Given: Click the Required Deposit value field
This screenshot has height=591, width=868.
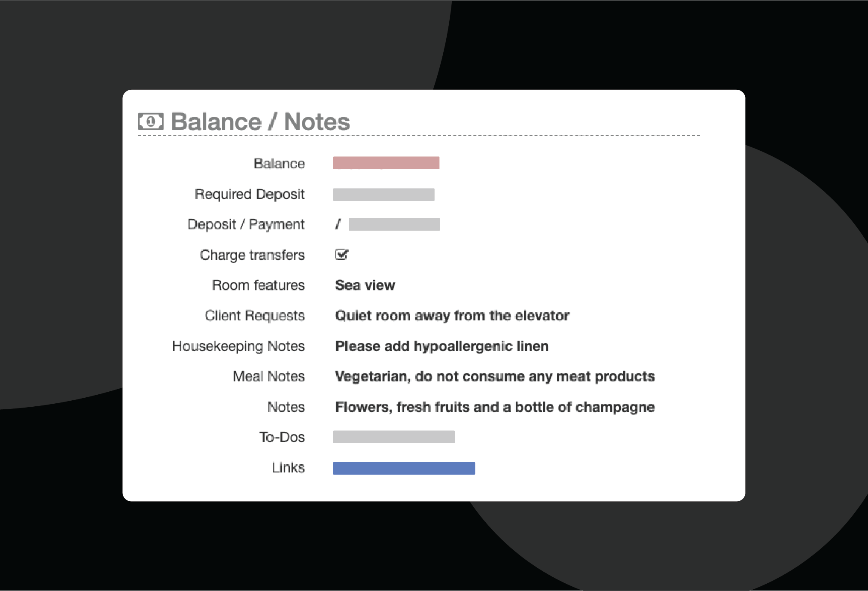Looking at the screenshot, I should point(384,195).
